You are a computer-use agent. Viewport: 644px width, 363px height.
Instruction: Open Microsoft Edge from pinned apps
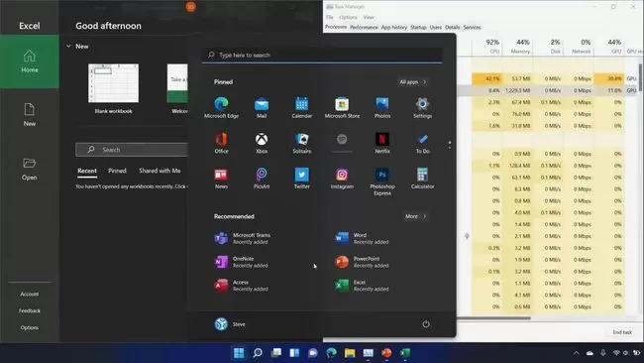click(x=221, y=108)
